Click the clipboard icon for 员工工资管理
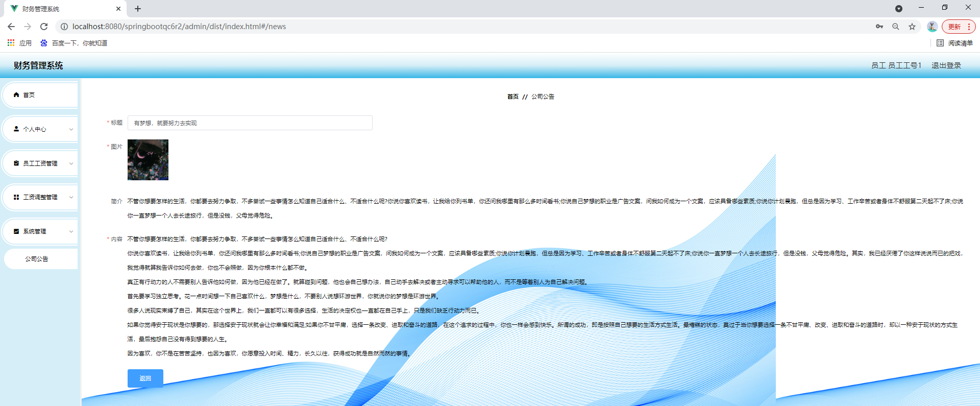 pyautogui.click(x=16, y=163)
